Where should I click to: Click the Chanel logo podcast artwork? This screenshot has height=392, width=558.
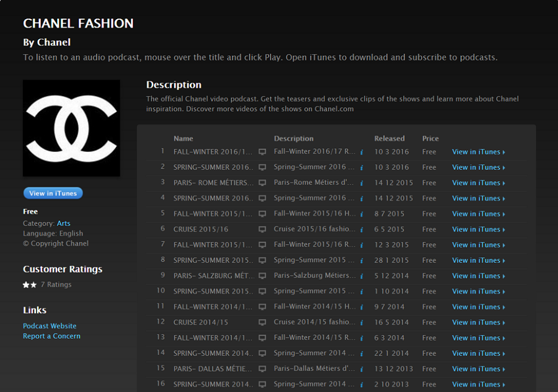coord(71,128)
